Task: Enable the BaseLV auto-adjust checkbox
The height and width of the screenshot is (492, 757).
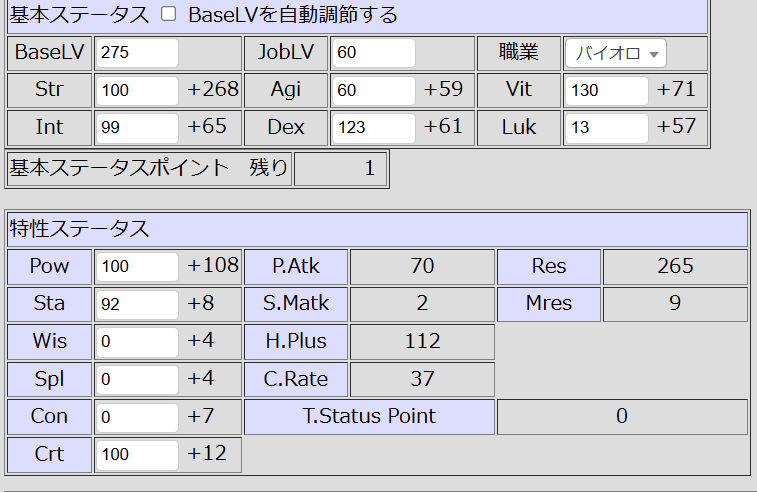Action: (168, 15)
